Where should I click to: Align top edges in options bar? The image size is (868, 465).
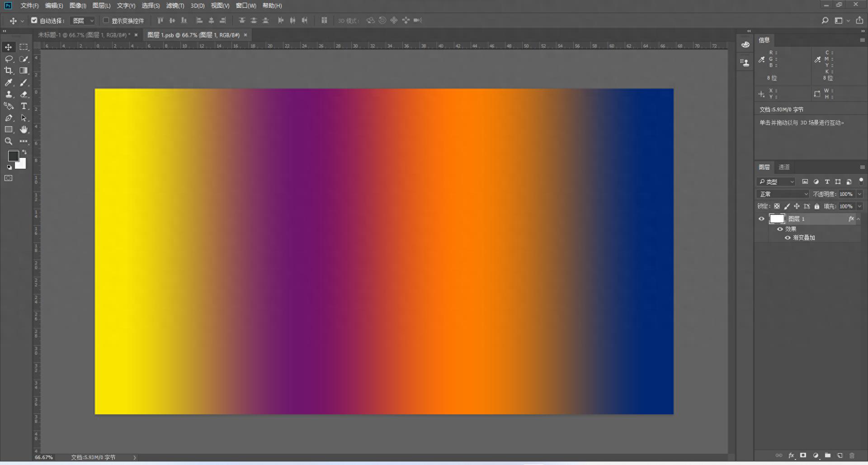coord(160,20)
